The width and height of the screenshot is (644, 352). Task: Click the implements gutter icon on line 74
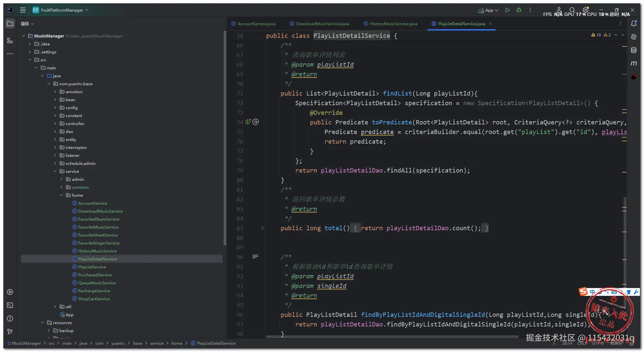(248, 122)
